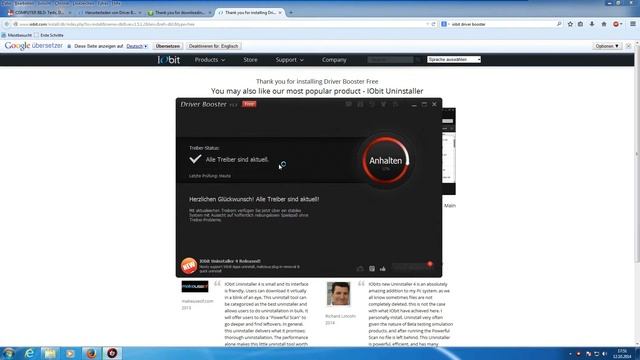
Task: Open the Erste Schritte bookmark
Action: (49, 35)
